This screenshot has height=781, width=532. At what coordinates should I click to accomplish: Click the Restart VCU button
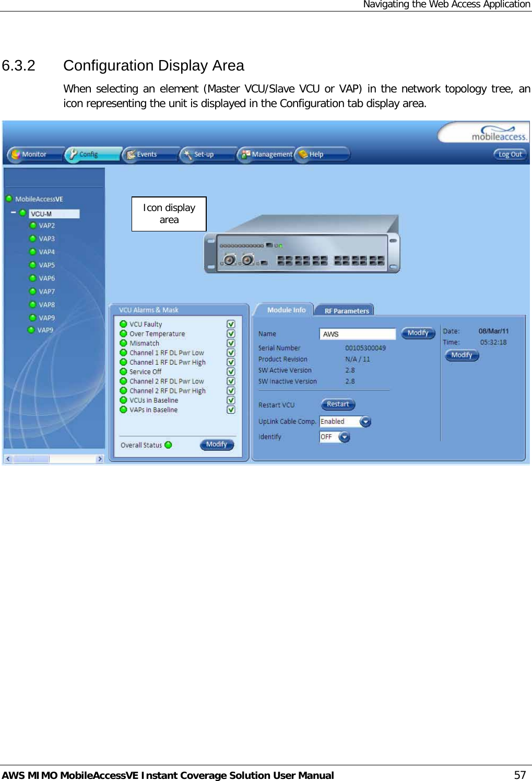338,404
